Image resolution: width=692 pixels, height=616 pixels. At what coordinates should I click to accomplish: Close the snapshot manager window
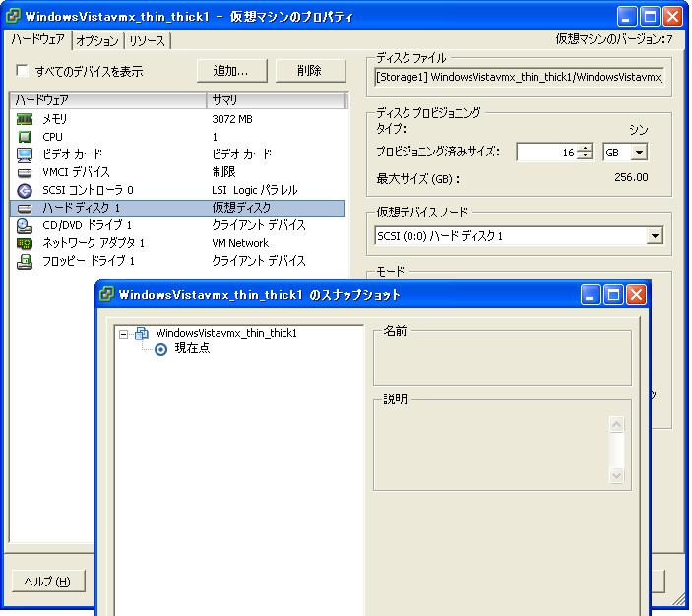coord(636,295)
